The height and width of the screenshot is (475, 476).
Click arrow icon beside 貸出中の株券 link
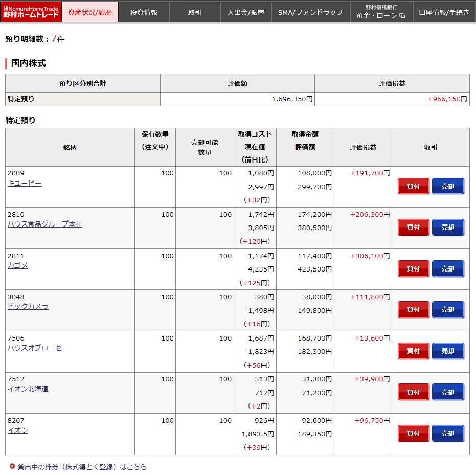coord(12,466)
